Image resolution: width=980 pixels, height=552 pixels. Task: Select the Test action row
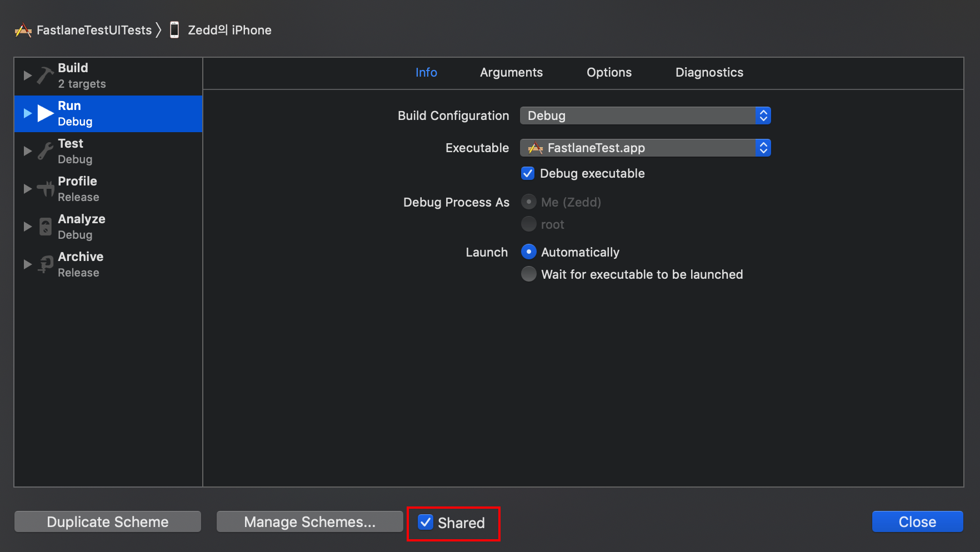108,151
